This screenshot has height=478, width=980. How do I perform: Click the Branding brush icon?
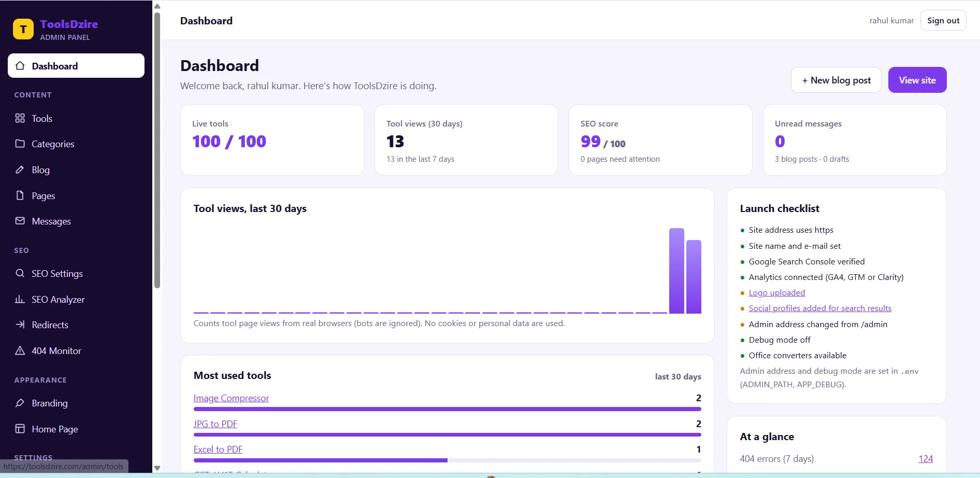click(x=20, y=403)
